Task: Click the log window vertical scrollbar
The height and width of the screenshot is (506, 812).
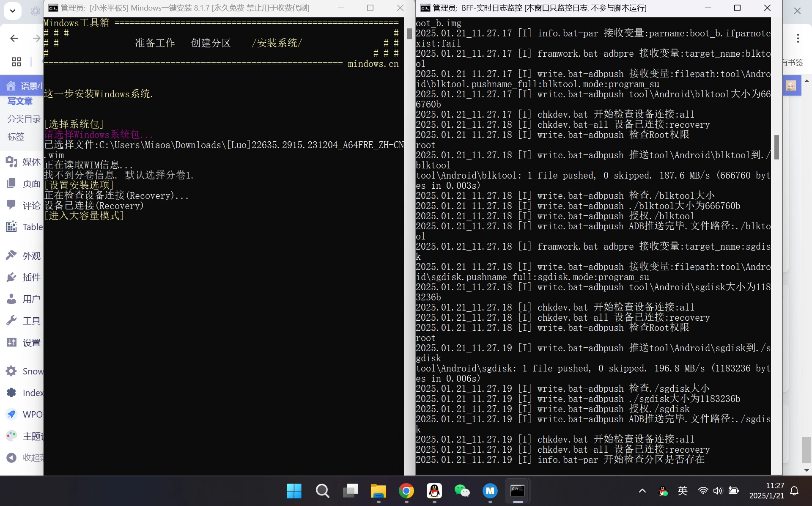Action: point(777,147)
